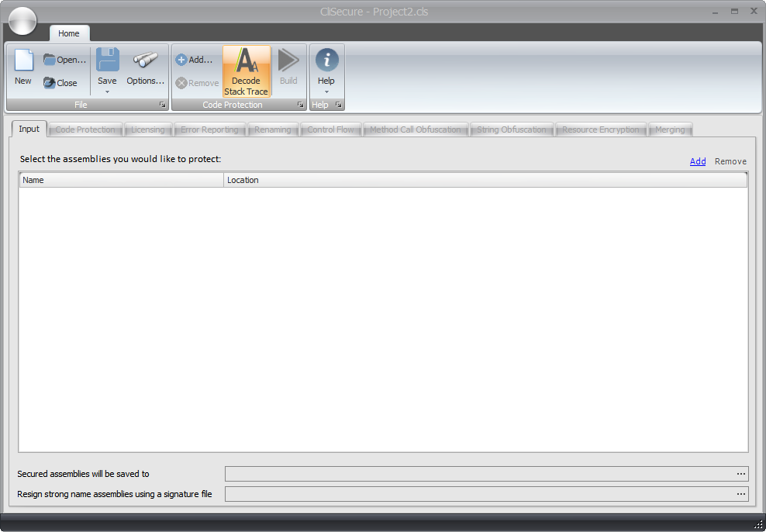Go to the Renaming tab
The height and width of the screenshot is (532, 766).
273,130
